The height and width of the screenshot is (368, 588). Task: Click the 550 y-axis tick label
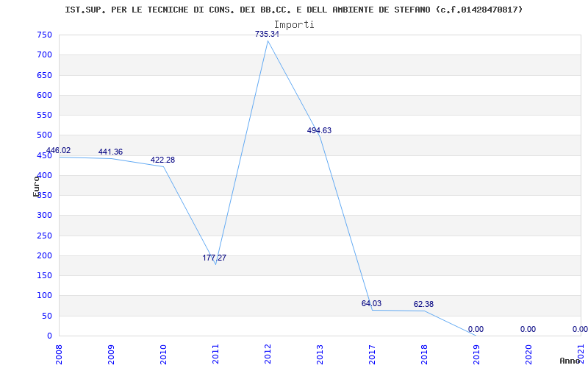[44, 116]
